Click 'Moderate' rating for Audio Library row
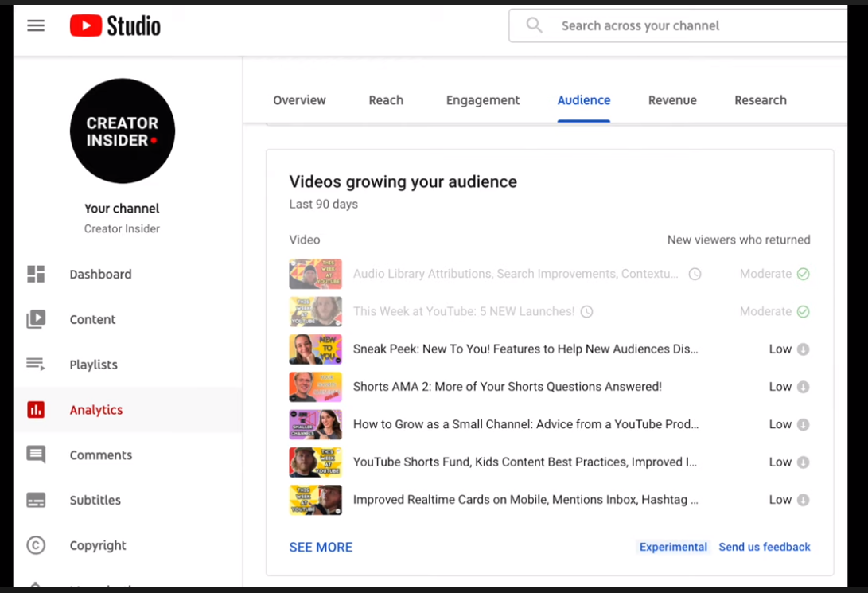The width and height of the screenshot is (868, 593). tap(765, 274)
